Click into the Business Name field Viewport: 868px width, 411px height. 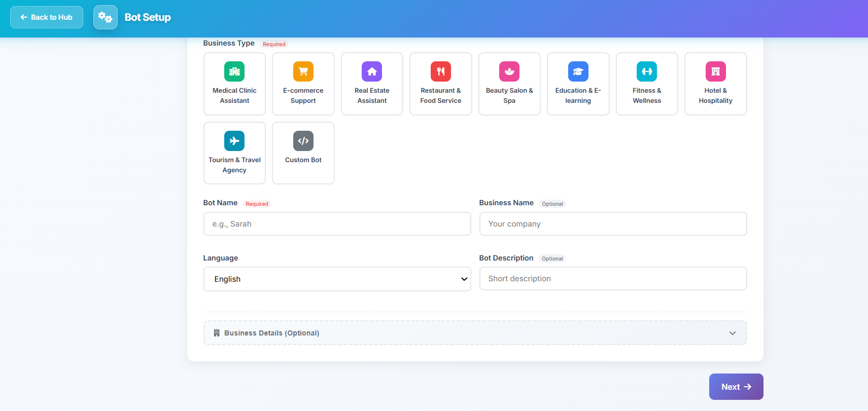pyautogui.click(x=613, y=224)
